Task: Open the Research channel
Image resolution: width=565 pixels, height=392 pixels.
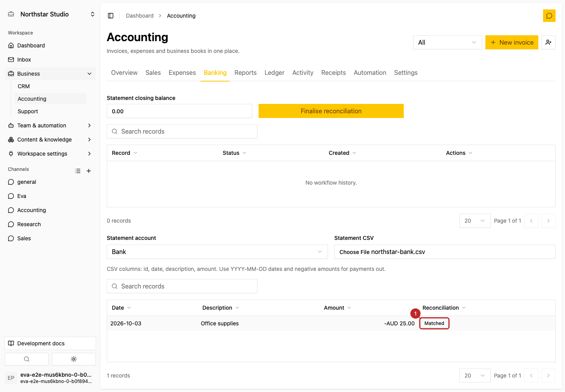Action: pos(50,224)
